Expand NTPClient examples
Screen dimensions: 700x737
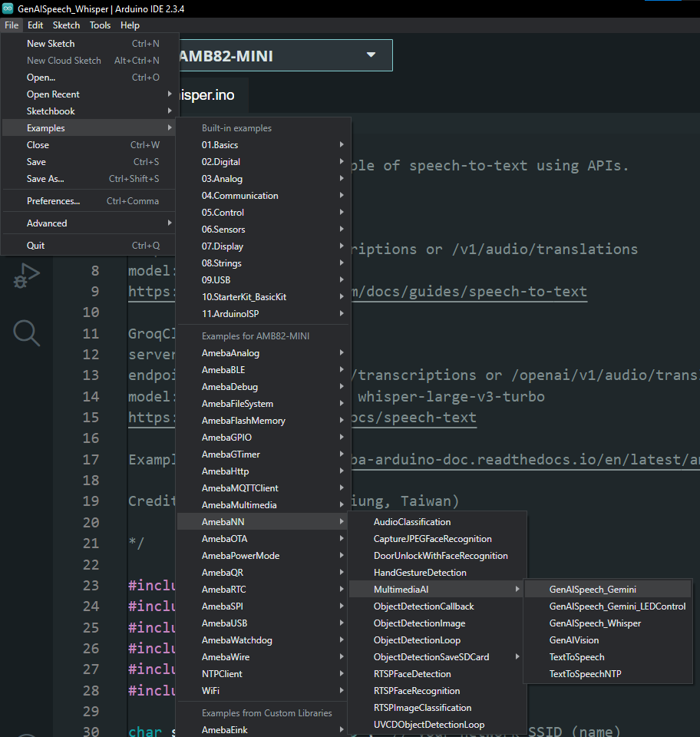(x=263, y=675)
